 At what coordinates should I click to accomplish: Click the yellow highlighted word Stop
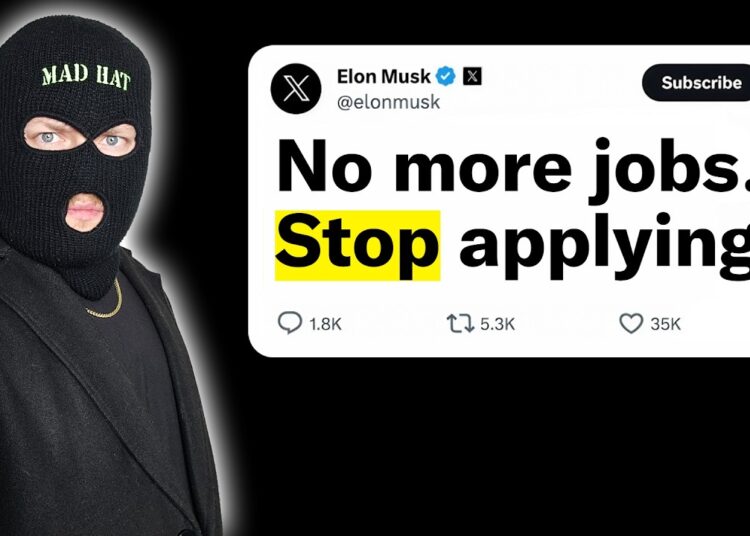357,245
